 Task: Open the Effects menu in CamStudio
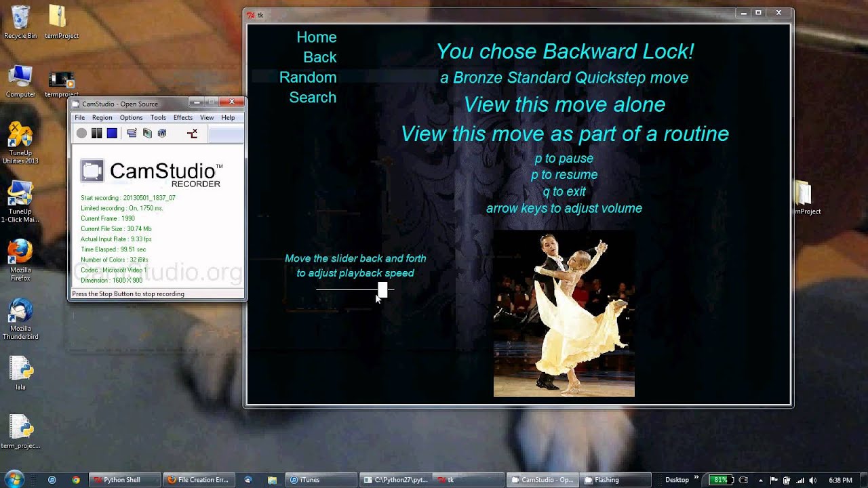(x=182, y=118)
